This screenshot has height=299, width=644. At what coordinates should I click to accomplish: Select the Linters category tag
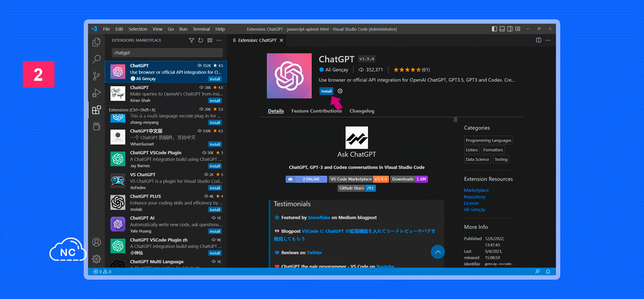472,150
